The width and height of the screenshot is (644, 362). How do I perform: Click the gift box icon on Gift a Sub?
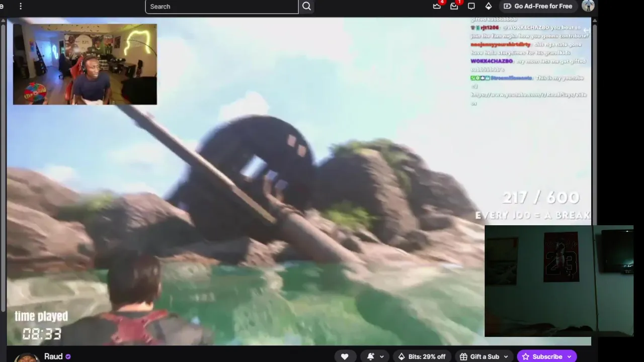click(x=463, y=356)
